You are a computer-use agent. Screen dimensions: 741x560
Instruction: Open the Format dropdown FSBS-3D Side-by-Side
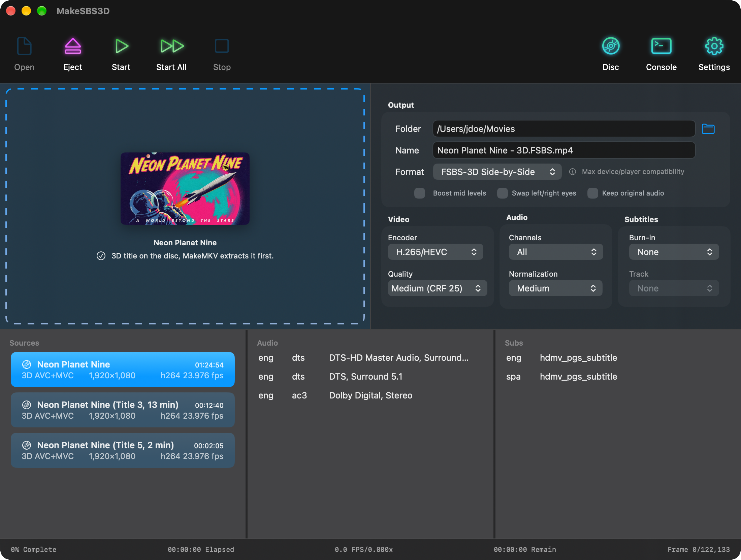pos(497,172)
